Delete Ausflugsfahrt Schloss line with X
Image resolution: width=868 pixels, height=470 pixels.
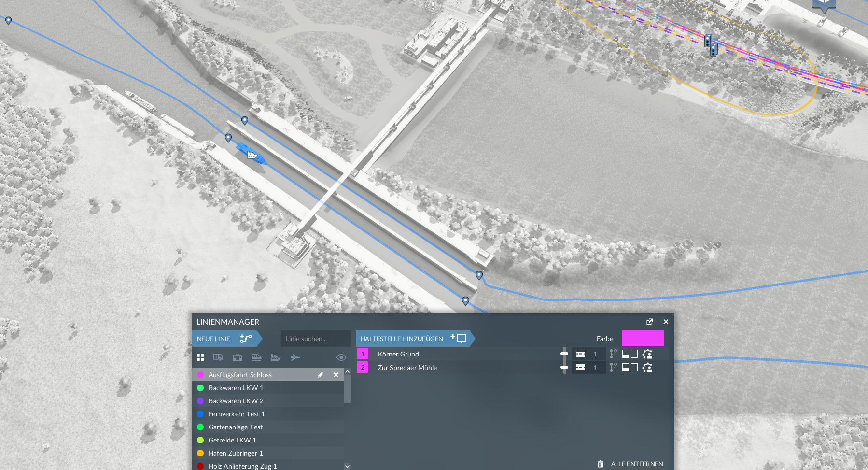(x=336, y=375)
